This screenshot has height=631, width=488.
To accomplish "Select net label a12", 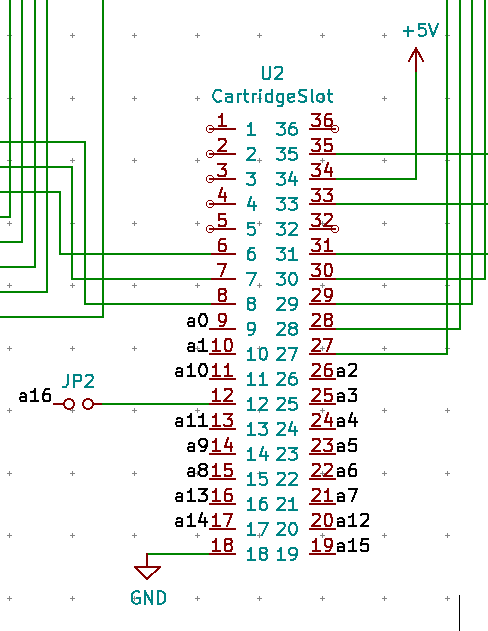I will [353, 521].
